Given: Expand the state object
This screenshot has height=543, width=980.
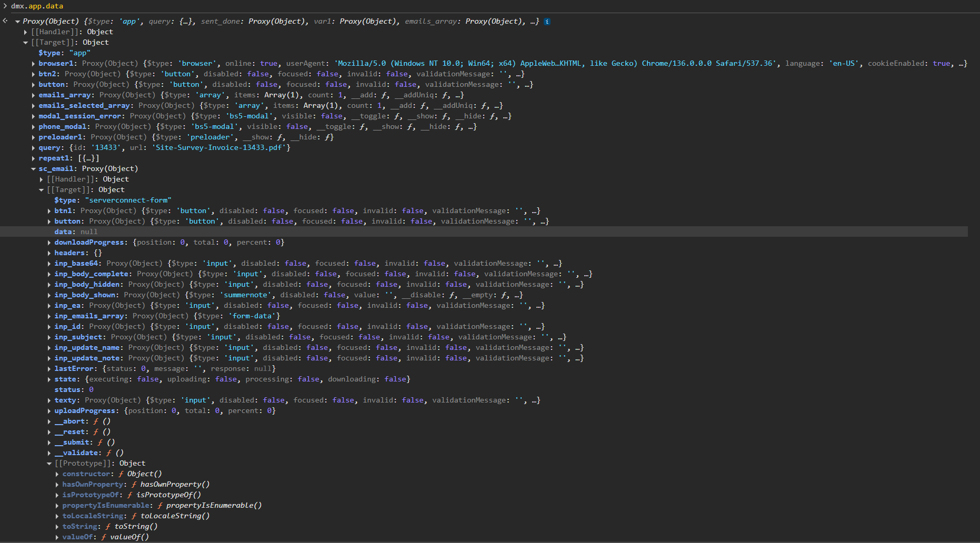Looking at the screenshot, I should (49, 379).
